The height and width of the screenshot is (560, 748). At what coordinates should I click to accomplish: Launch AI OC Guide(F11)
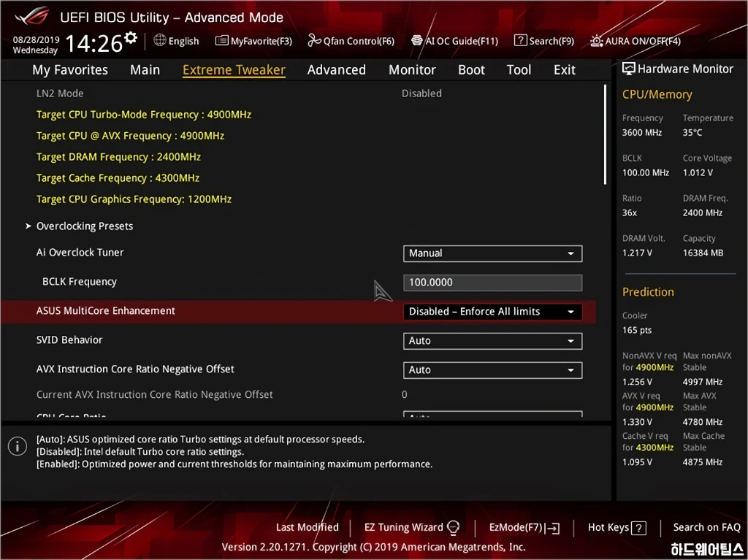pyautogui.click(x=454, y=41)
